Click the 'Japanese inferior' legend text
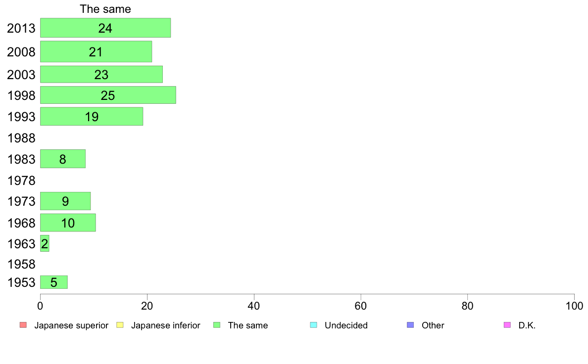588x364 pixels. [165, 325]
